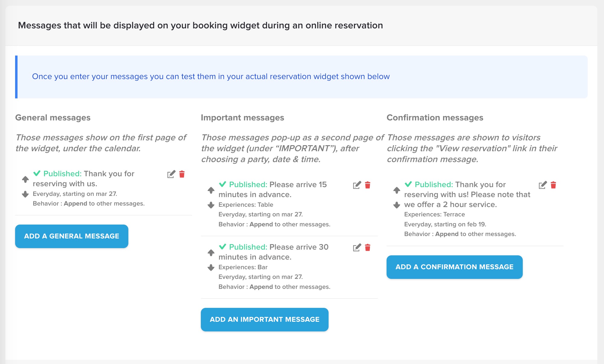Click the 'Please arrive 30 minutes' message text
The width and height of the screenshot is (604, 364).
(273, 252)
